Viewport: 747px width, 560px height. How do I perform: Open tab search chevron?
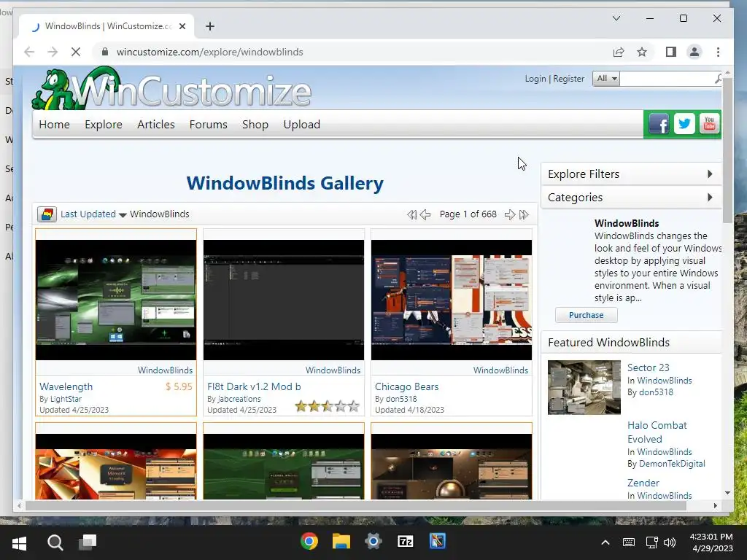coord(616,18)
